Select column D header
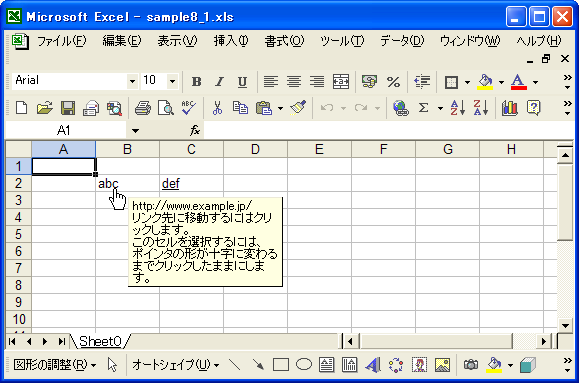The width and height of the screenshot is (579, 383). pyautogui.click(x=255, y=149)
